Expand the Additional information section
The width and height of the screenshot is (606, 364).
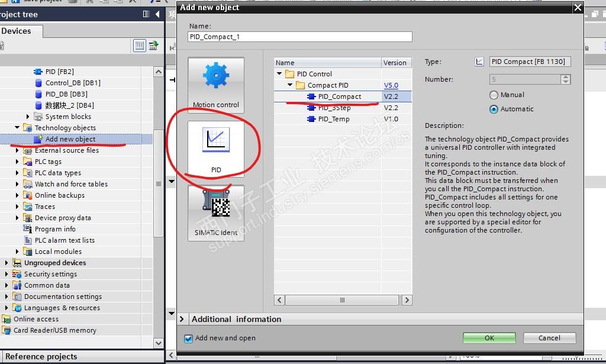pyautogui.click(x=182, y=319)
